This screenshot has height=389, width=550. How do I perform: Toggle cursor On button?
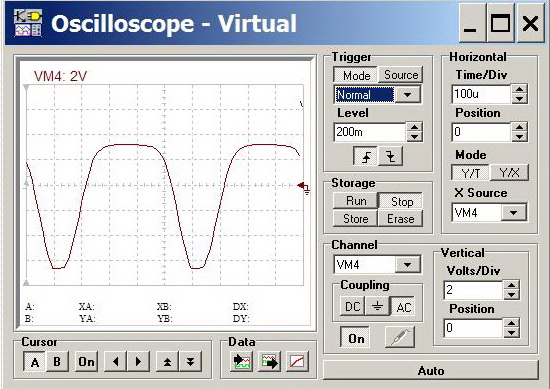click(x=86, y=361)
